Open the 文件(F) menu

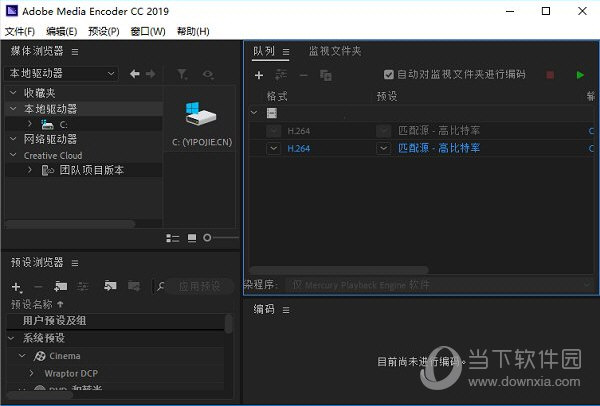[20, 31]
